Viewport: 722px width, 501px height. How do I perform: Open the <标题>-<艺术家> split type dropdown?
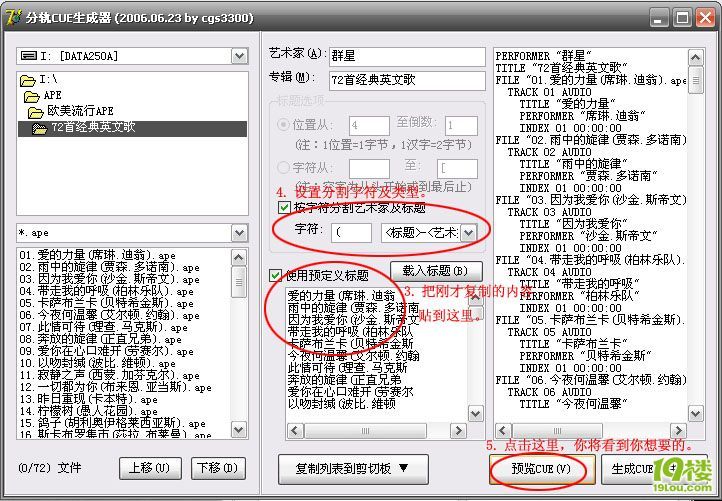tap(468, 233)
